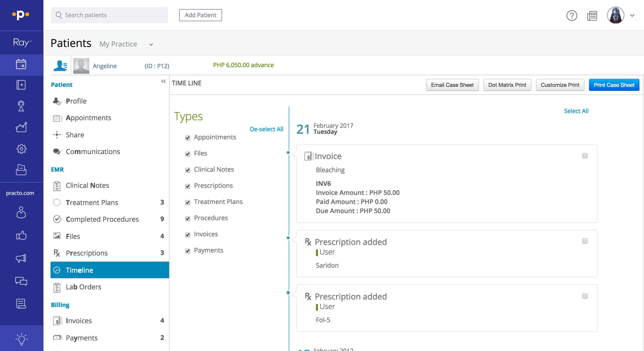The height and width of the screenshot is (351, 644).
Task: Open the person profile icon under practo.com
Action: [x=21, y=212]
